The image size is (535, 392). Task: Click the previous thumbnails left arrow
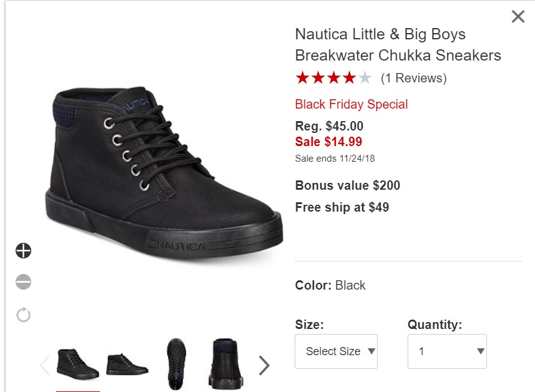tap(45, 365)
